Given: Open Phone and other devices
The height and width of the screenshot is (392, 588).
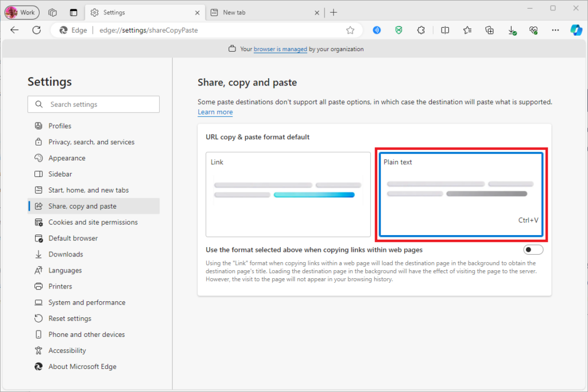Looking at the screenshot, I should point(94,335).
